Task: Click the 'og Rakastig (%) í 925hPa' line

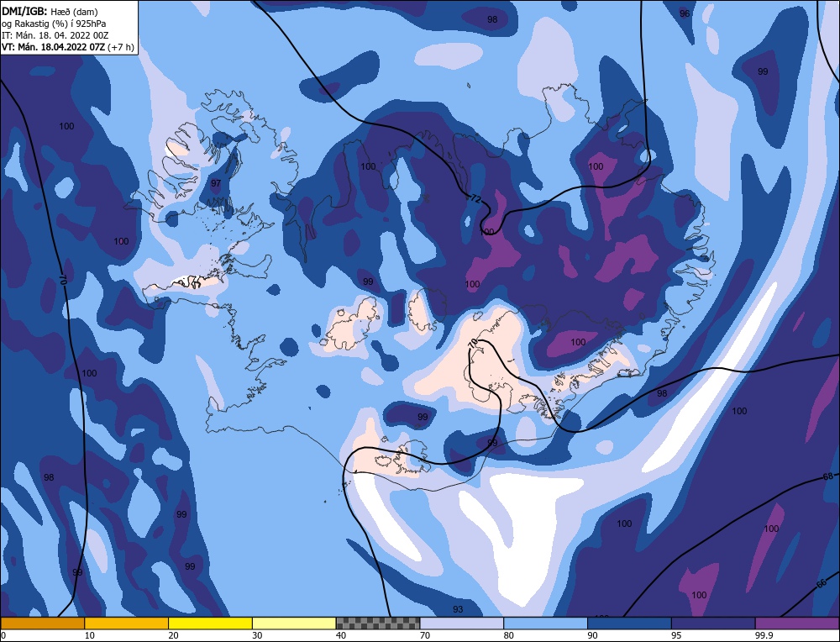Action: [x=54, y=23]
